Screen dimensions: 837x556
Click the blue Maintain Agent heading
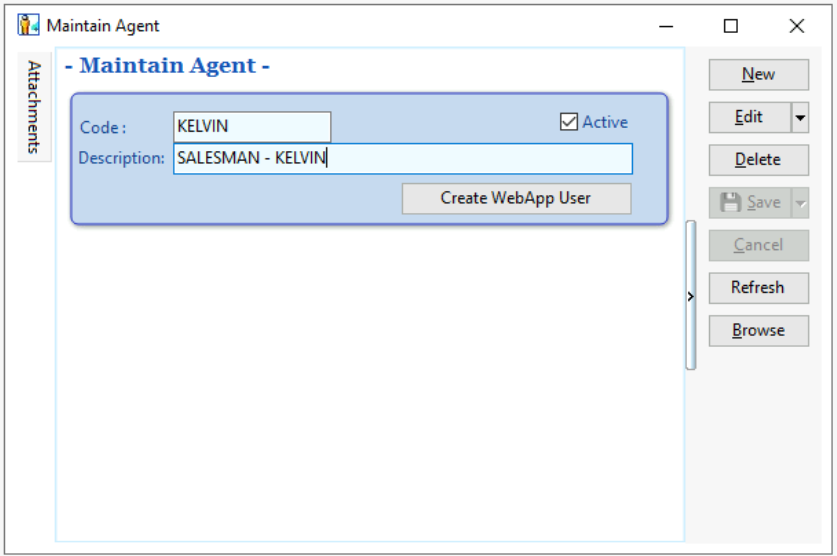tap(167, 67)
